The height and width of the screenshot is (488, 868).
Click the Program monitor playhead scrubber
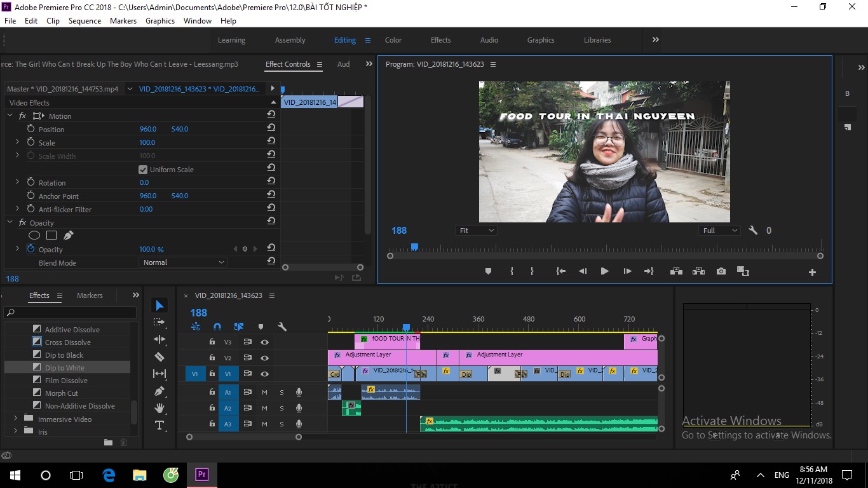[x=414, y=247]
